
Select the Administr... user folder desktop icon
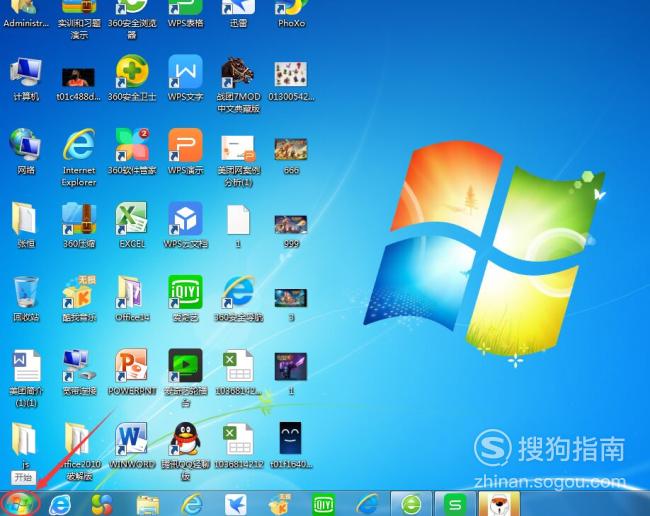tap(26, 14)
